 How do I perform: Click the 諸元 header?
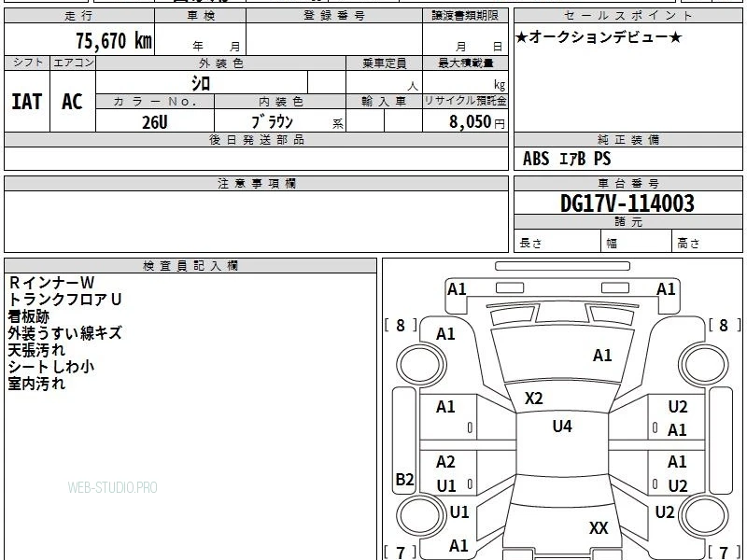627,221
